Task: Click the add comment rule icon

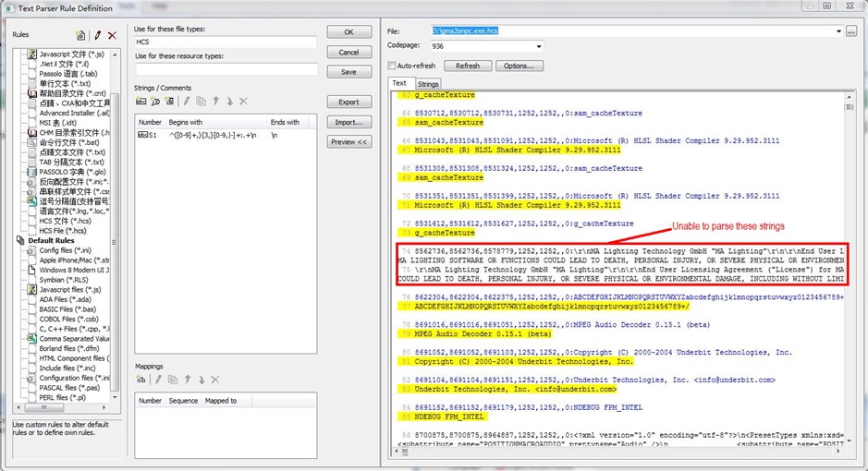Action: pyautogui.click(x=154, y=101)
